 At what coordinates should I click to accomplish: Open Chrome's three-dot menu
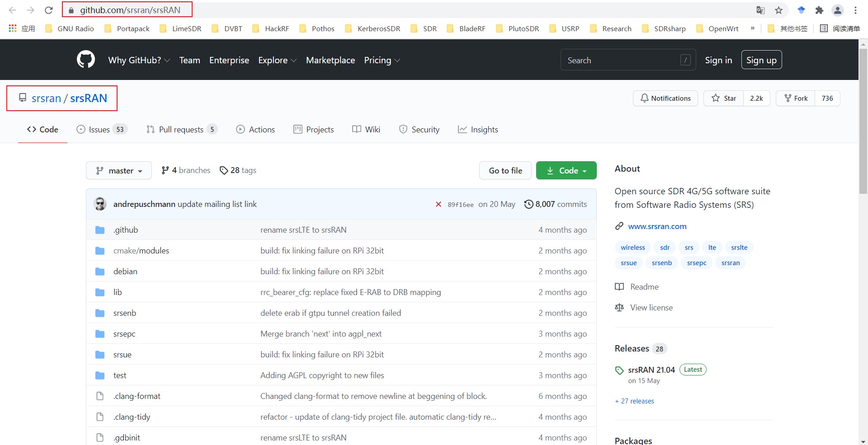(855, 10)
